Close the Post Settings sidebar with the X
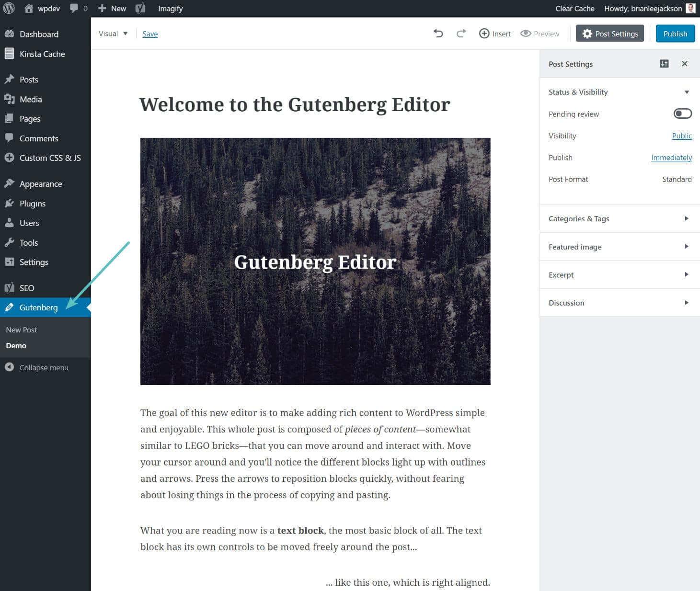This screenshot has height=591, width=700. 685,64
